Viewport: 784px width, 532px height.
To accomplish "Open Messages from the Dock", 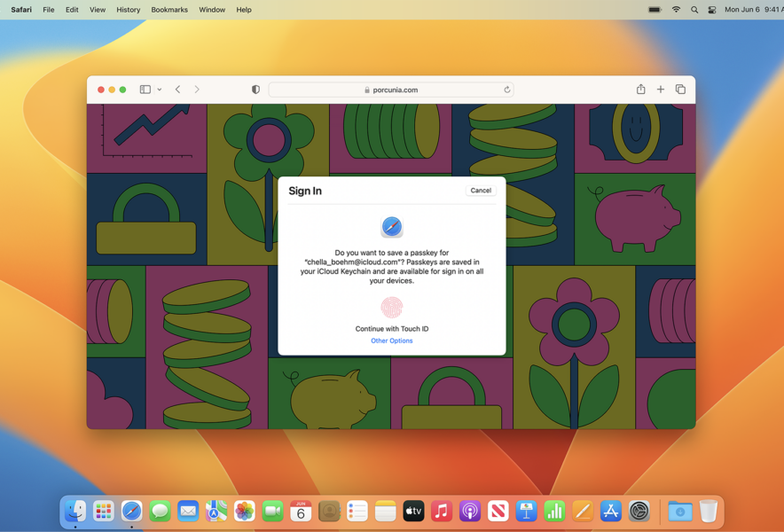I will (160, 511).
